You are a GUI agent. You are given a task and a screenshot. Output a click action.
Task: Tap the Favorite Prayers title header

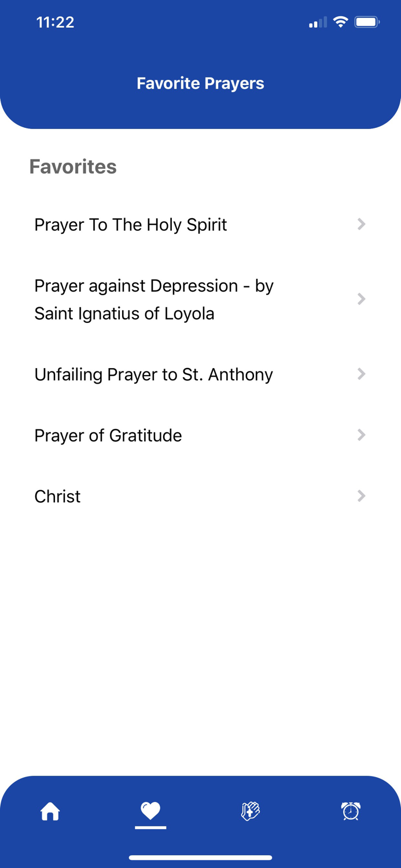[x=200, y=83]
